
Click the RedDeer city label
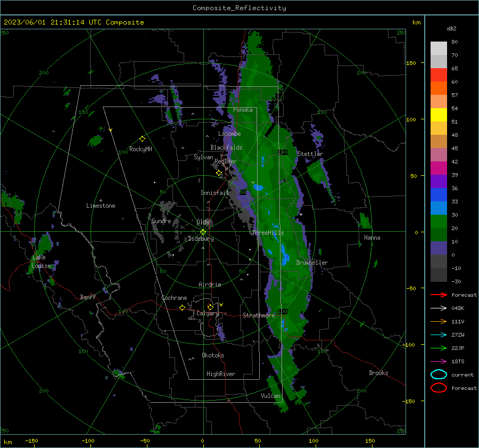pos(226,161)
